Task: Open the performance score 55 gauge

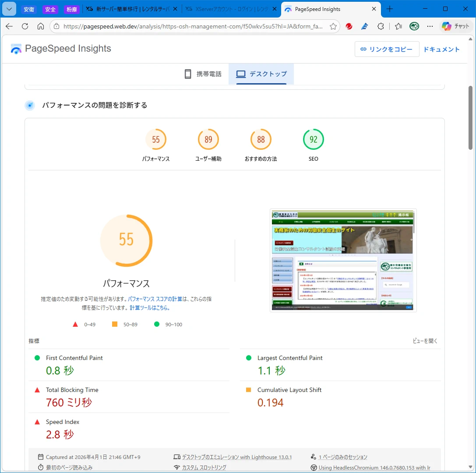Action: (x=156, y=140)
